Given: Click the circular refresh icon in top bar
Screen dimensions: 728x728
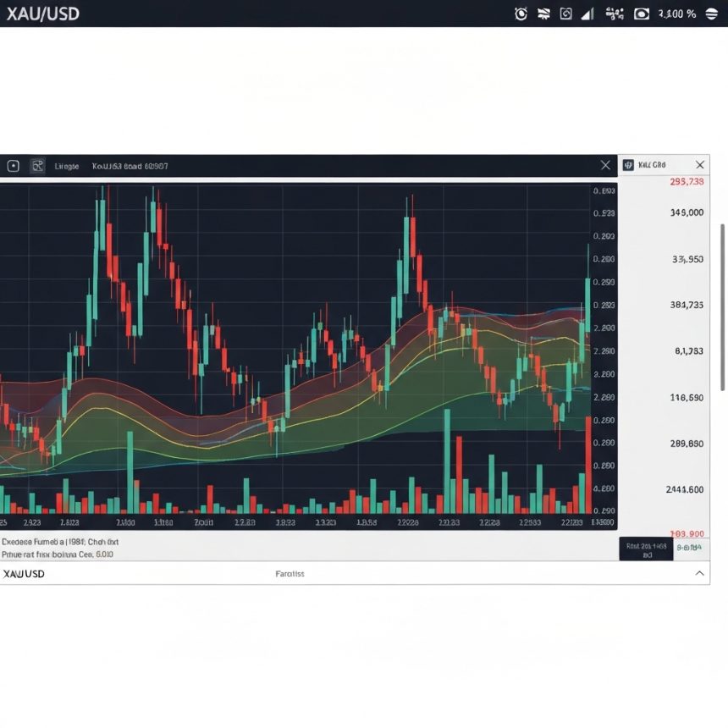Looking at the screenshot, I should click(x=565, y=14).
